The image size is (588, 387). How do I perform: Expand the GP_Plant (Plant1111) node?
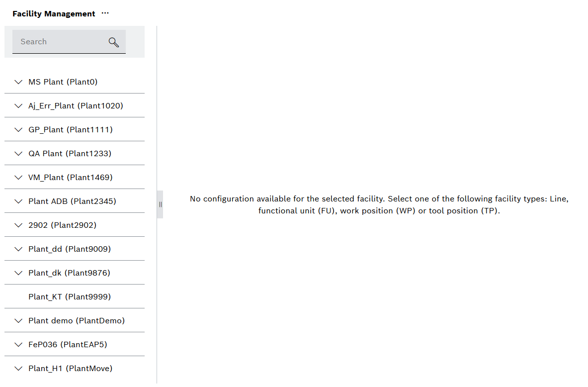18,129
